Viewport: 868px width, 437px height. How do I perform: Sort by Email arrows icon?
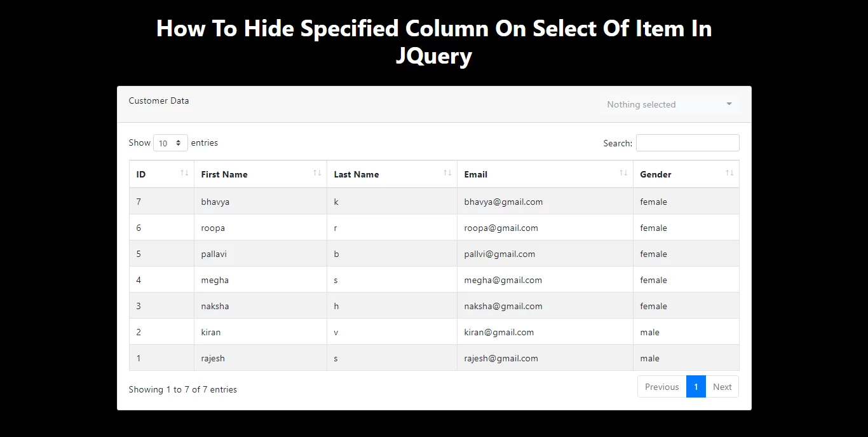click(x=623, y=173)
